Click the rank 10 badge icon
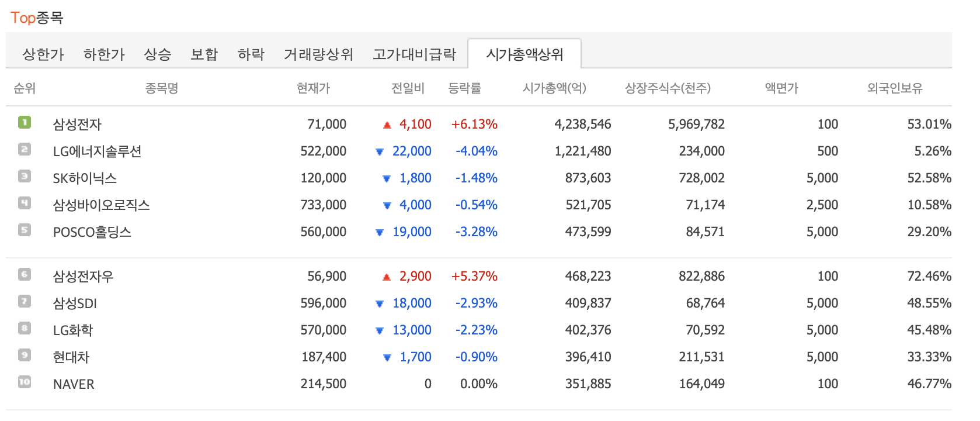980x421 pixels. click(25, 382)
